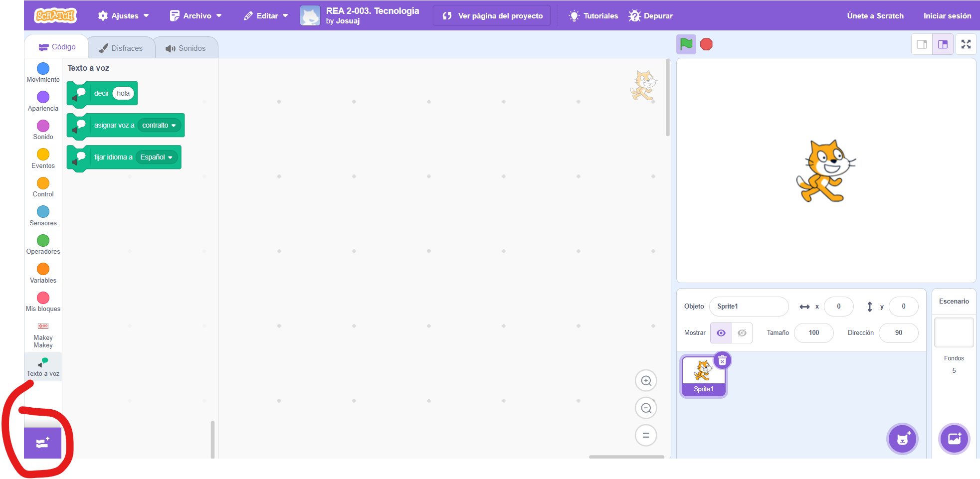Reset workspace zoom with equals button
The image size is (980, 479).
tap(646, 435)
